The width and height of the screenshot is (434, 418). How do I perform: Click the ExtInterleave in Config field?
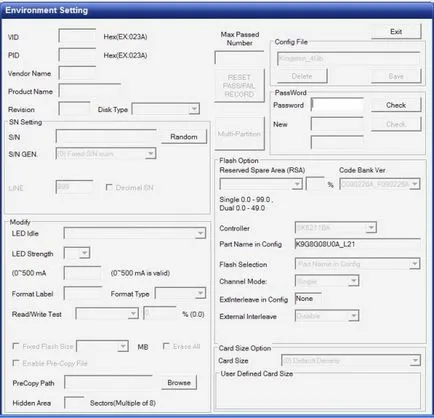click(x=308, y=298)
